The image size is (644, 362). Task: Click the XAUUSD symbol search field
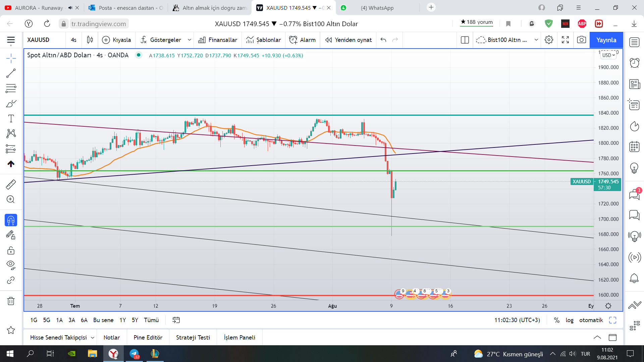[x=45, y=40]
